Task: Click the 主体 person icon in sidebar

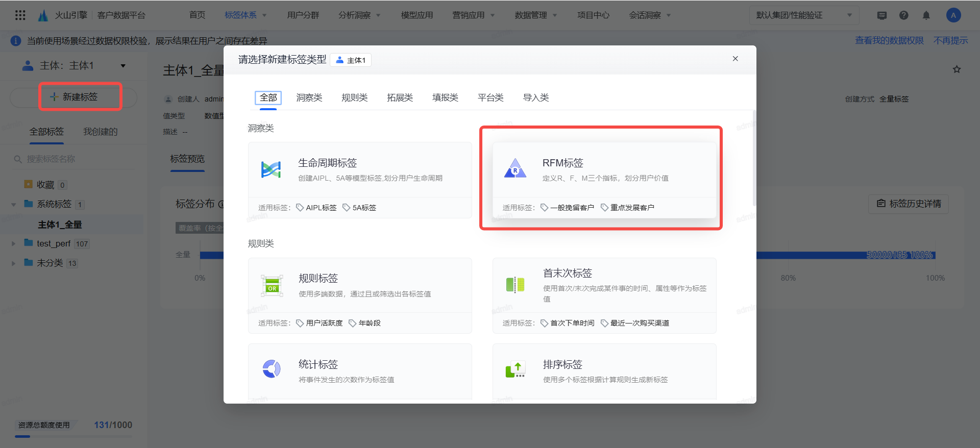Action: click(x=28, y=65)
